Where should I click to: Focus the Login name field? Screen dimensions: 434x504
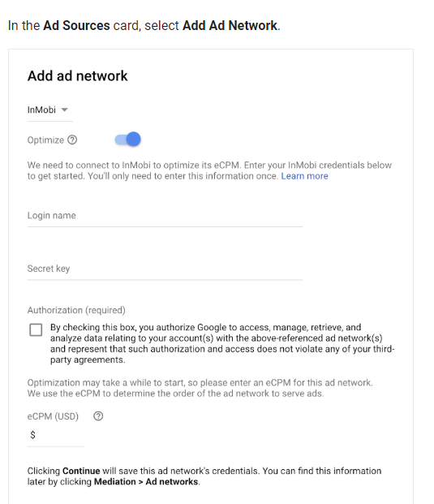click(165, 217)
